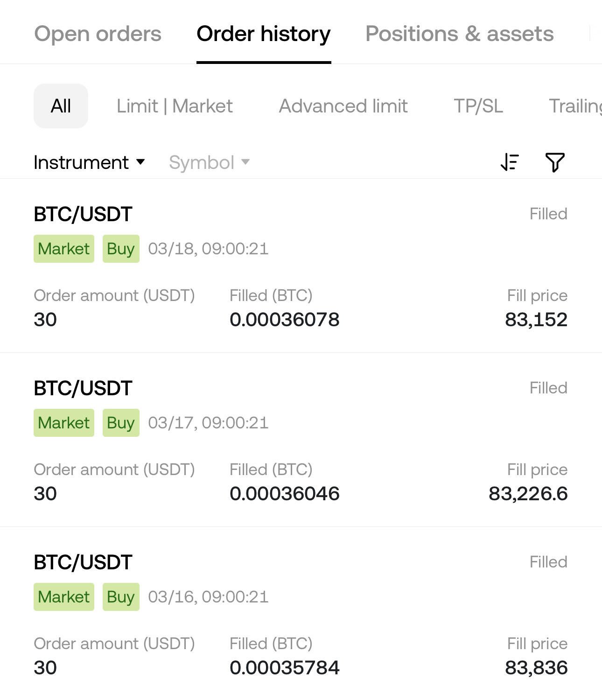The height and width of the screenshot is (700, 602).
Task: Tap the fill price 83,226.6
Action: pos(528,494)
